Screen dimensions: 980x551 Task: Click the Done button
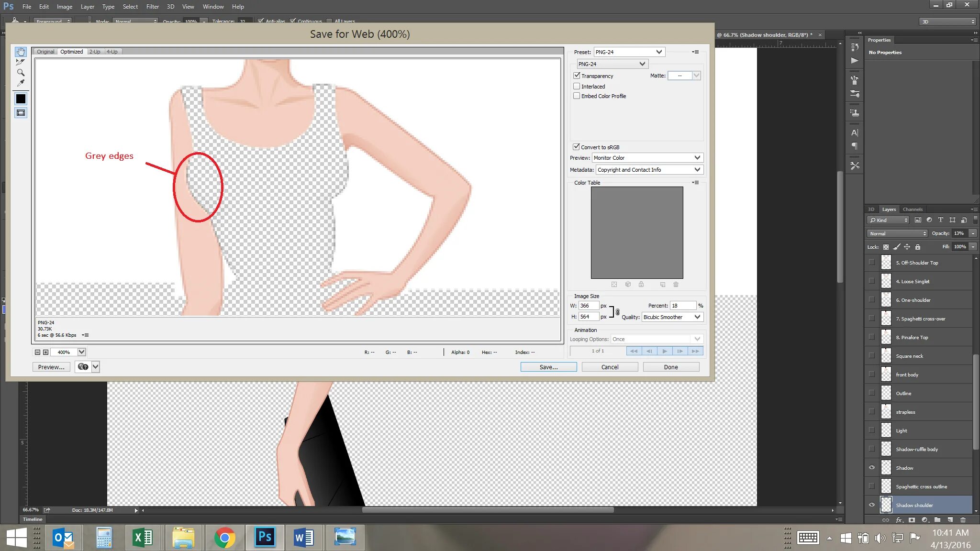(x=671, y=367)
